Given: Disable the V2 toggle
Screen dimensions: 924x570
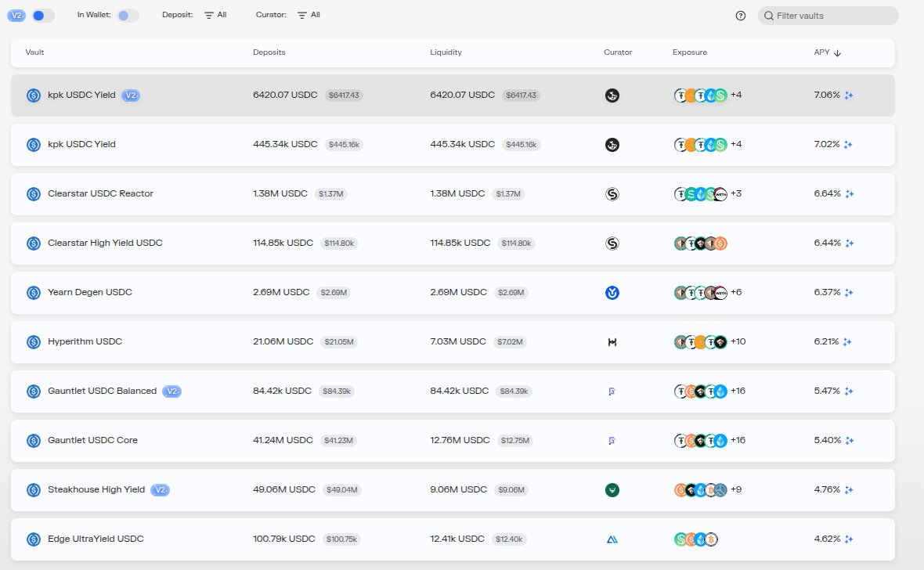Looking at the screenshot, I should [x=43, y=15].
